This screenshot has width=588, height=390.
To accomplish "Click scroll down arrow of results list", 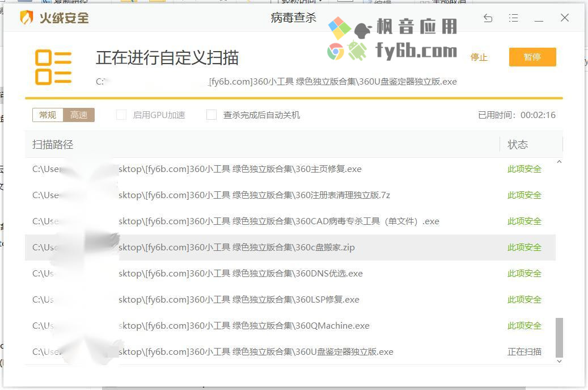I will pos(559,361).
